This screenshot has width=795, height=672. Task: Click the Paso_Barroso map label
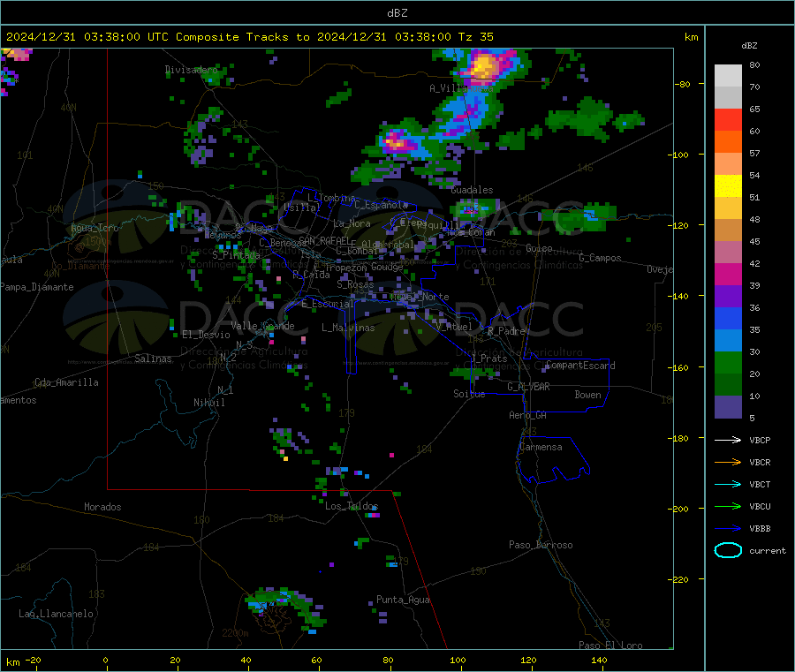point(541,545)
